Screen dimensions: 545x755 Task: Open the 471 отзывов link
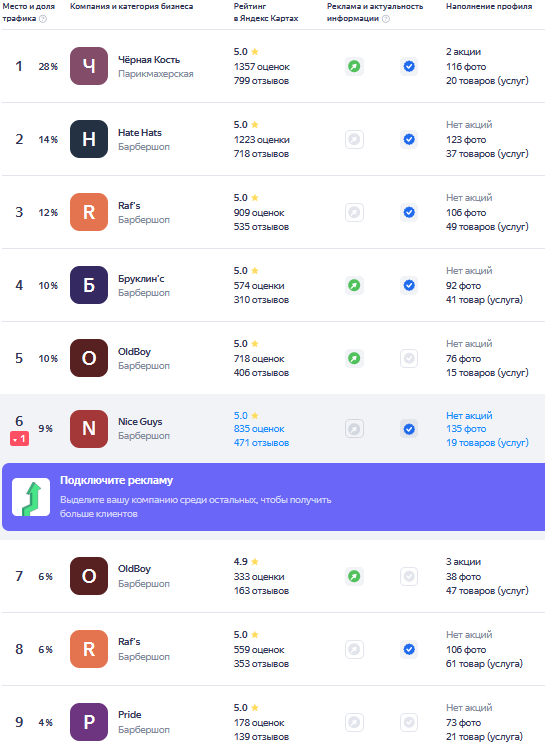(x=261, y=443)
